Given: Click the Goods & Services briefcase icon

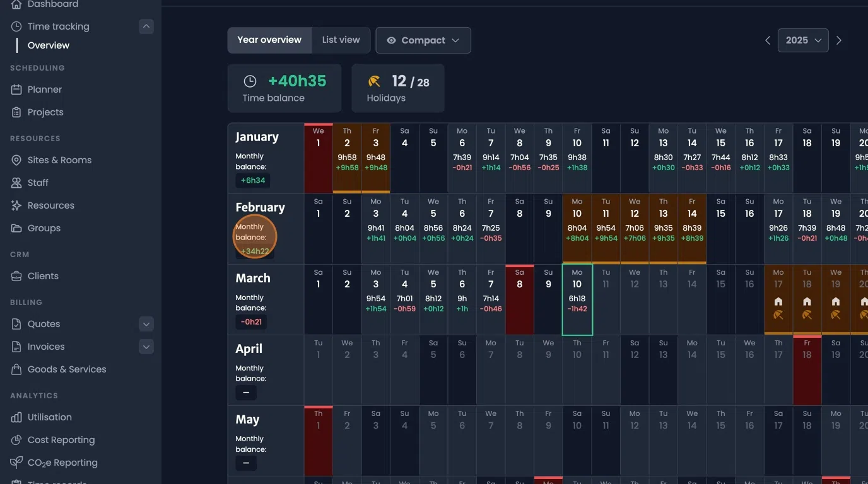Looking at the screenshot, I should (15, 369).
